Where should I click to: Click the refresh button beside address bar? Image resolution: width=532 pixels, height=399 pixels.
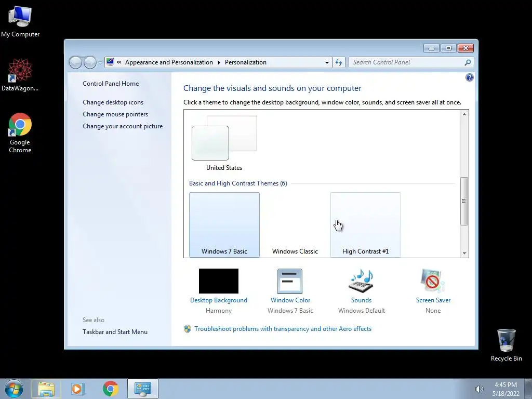coord(339,62)
